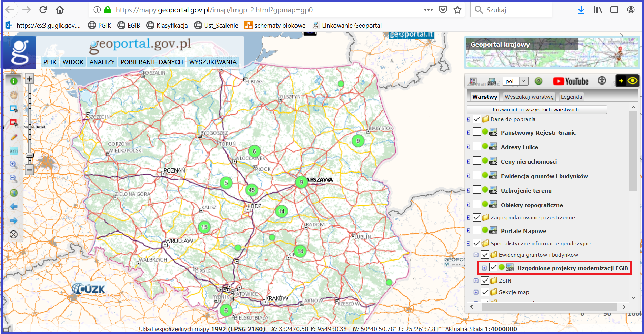Enable the Adresy i ulice layer checkbox

coord(476,146)
